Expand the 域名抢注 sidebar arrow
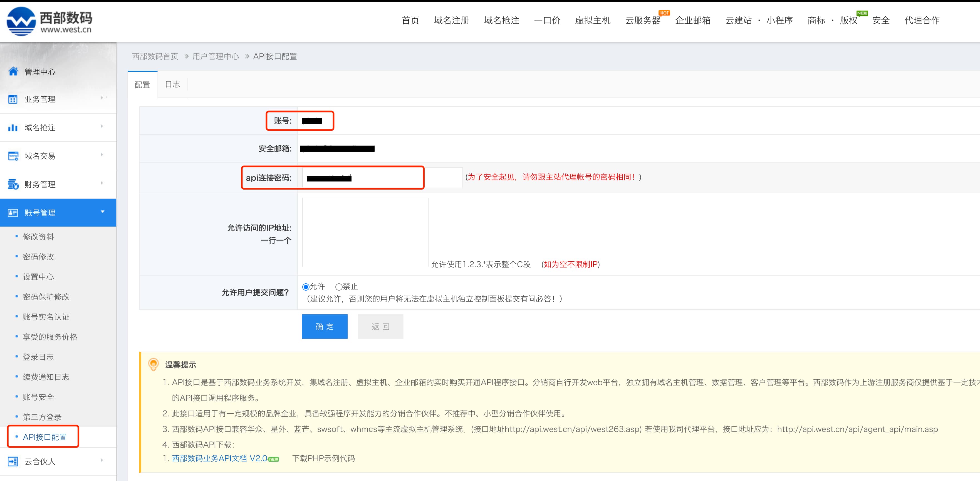 coord(102,126)
